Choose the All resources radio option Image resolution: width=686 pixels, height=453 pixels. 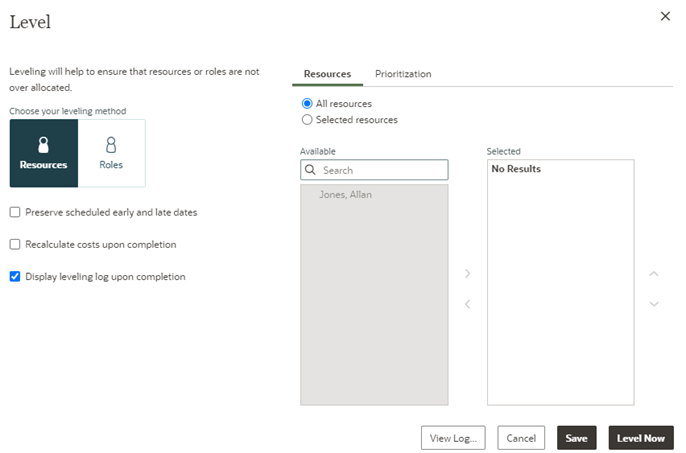point(307,104)
